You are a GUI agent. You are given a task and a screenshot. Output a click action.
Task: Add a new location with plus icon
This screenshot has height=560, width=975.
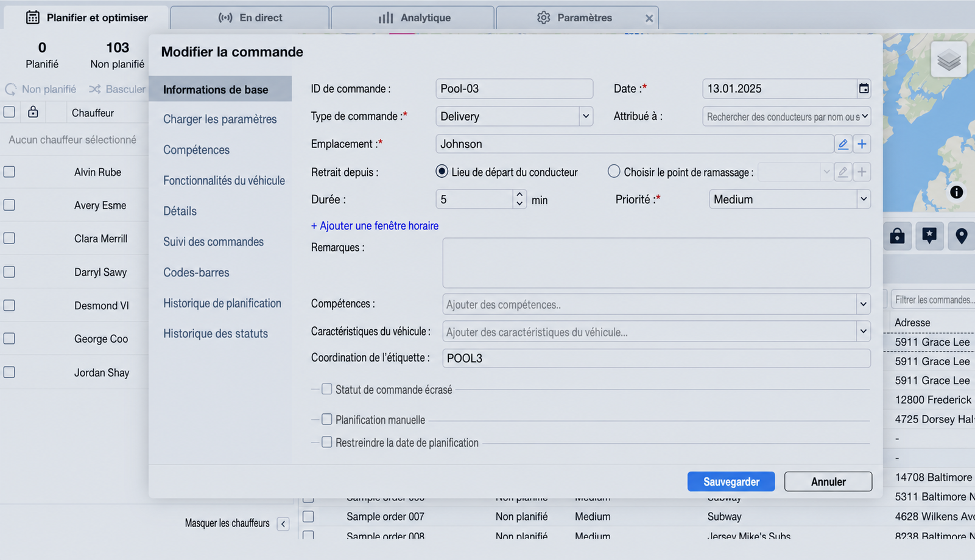pyautogui.click(x=862, y=144)
